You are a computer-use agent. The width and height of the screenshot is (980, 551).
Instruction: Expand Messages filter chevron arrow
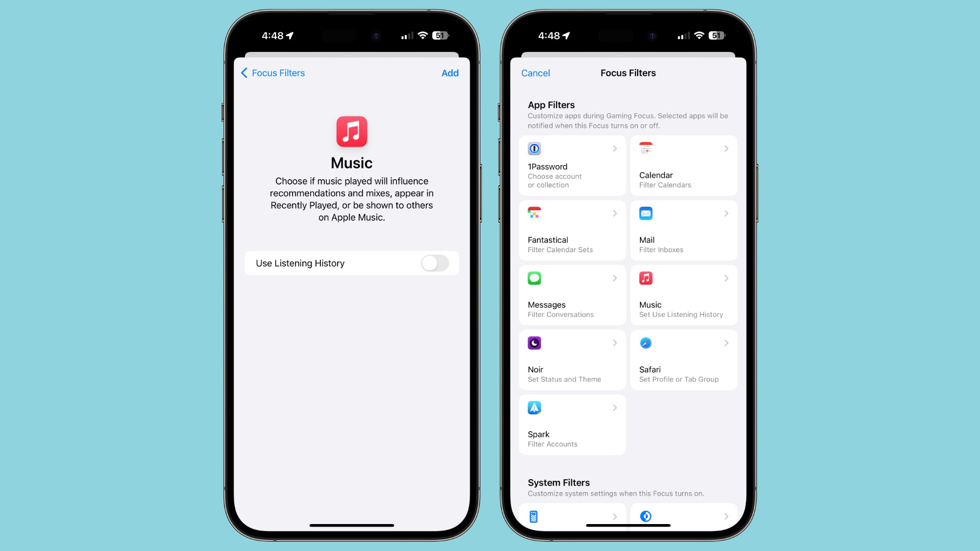(614, 278)
